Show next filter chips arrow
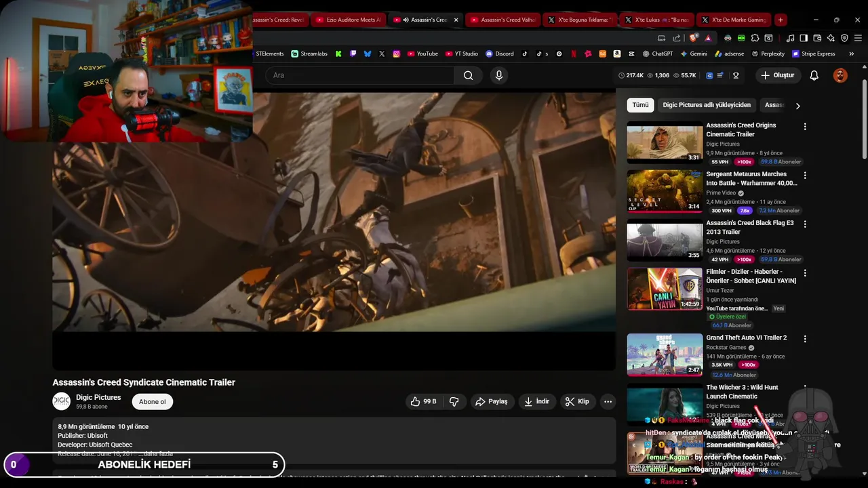 tap(798, 106)
